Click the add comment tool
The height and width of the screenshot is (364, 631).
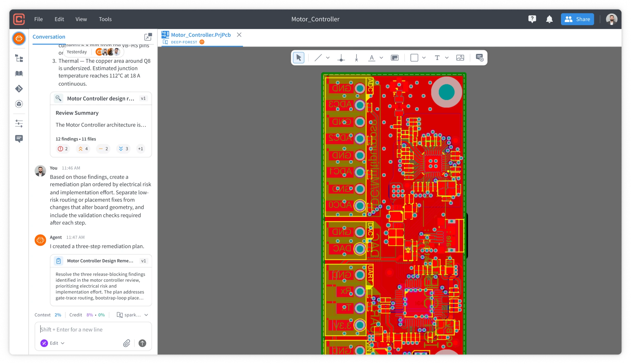click(x=480, y=58)
